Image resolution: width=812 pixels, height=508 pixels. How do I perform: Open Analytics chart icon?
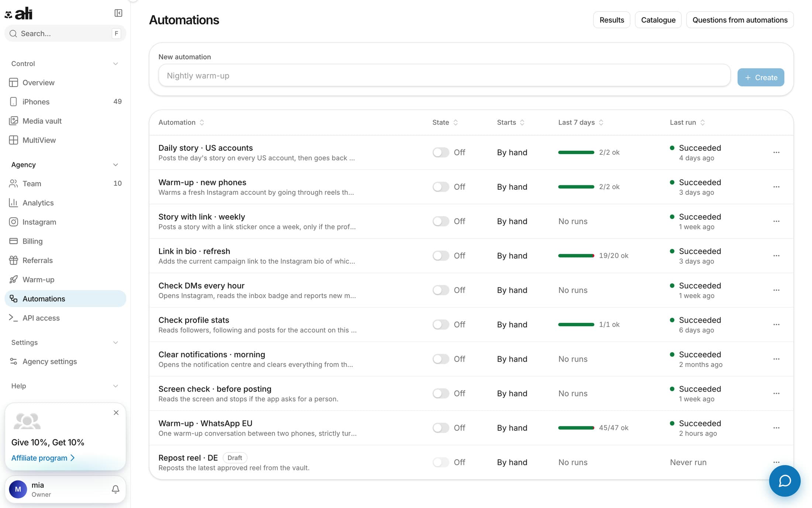coord(14,203)
